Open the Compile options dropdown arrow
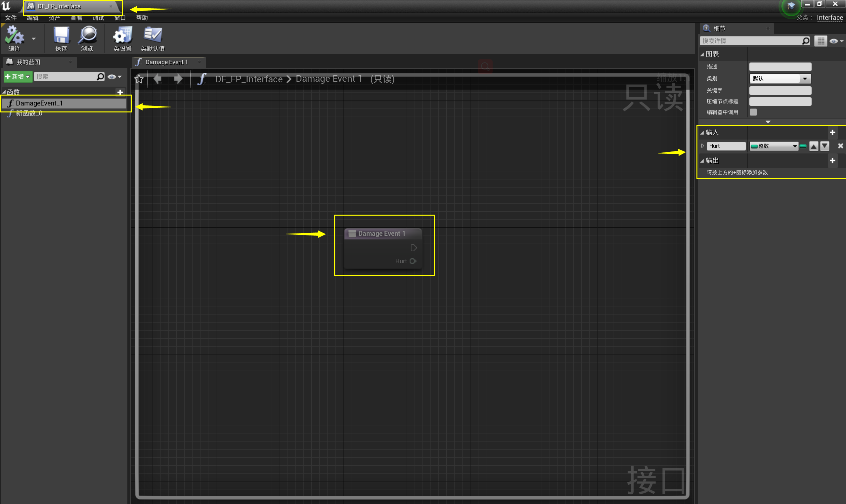846x504 pixels. point(34,39)
